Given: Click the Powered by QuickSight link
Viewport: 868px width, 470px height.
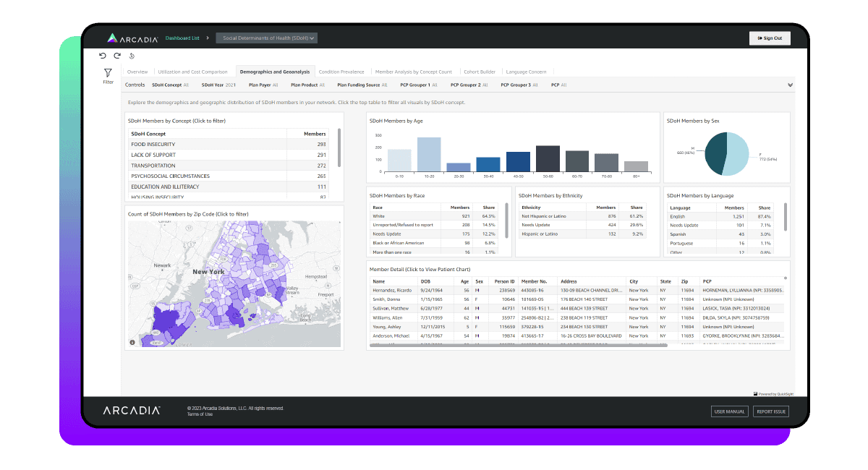Looking at the screenshot, I should [772, 394].
